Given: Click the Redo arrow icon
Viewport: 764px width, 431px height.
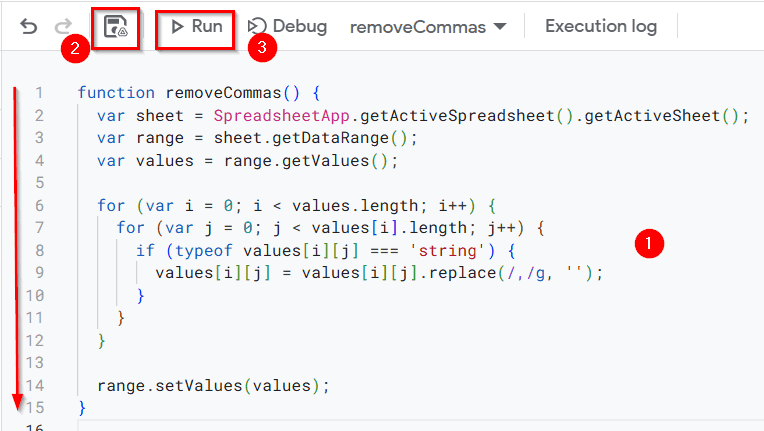Looking at the screenshot, I should click(x=63, y=26).
